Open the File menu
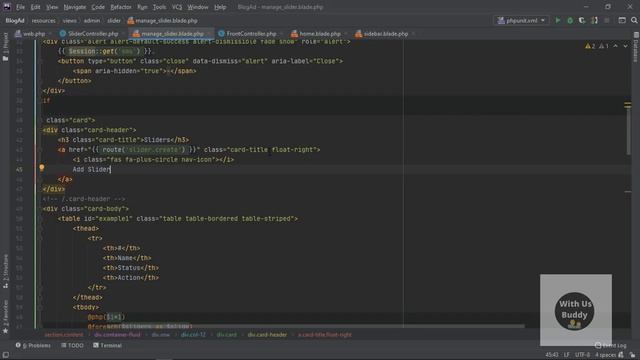This screenshot has width=640, height=360. coord(20,7)
